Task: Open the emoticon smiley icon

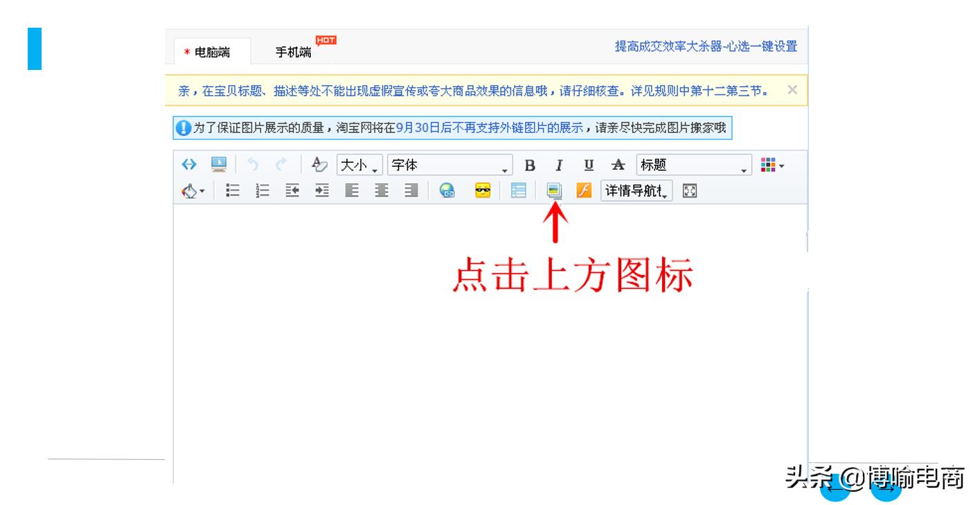Action: coord(483,191)
